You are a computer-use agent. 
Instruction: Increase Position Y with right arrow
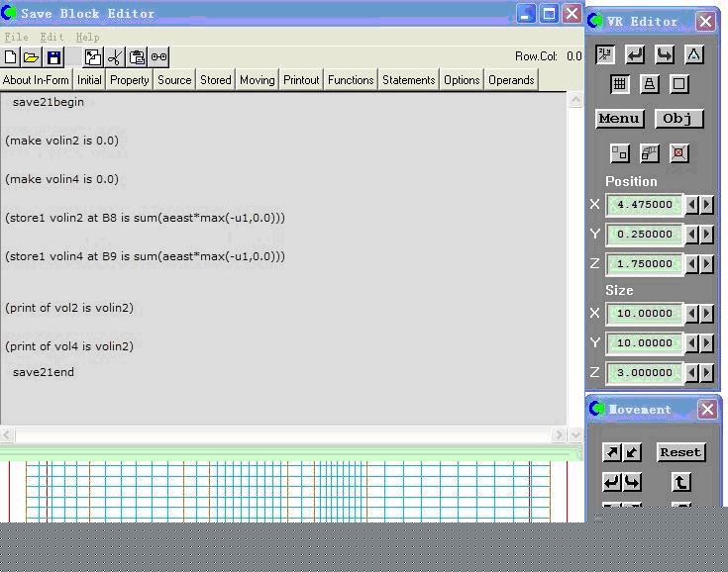pos(706,235)
